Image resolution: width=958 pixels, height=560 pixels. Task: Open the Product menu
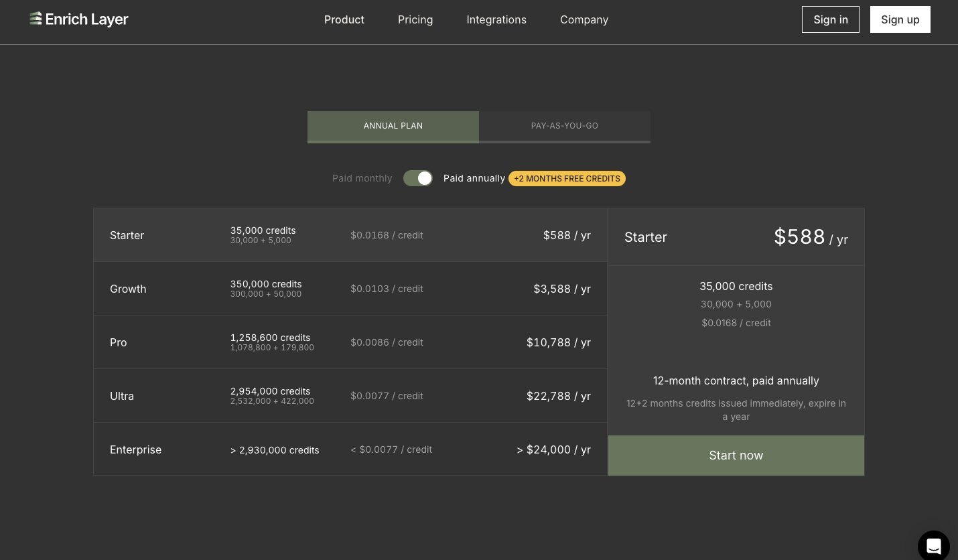(344, 19)
